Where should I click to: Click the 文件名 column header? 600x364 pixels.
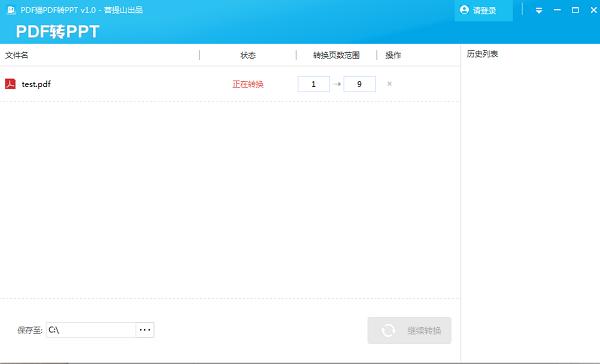point(16,55)
